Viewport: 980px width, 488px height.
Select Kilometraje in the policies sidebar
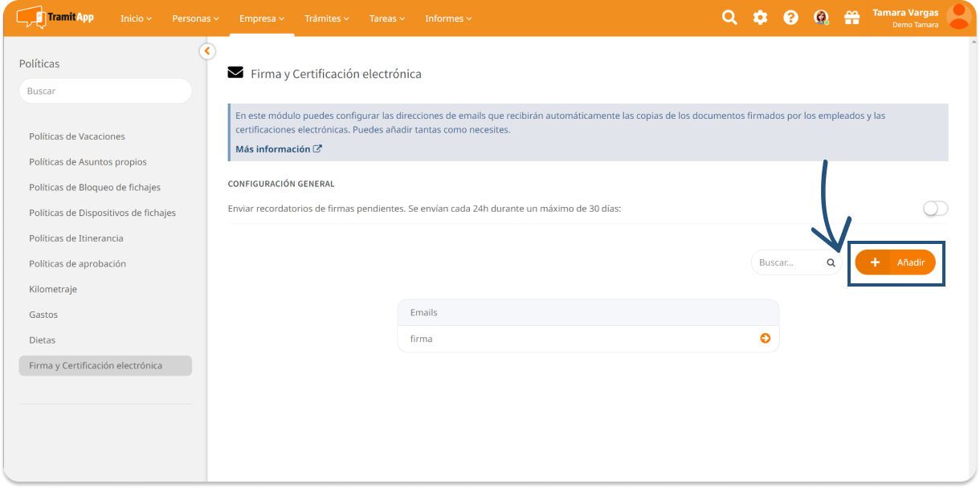pyautogui.click(x=53, y=289)
